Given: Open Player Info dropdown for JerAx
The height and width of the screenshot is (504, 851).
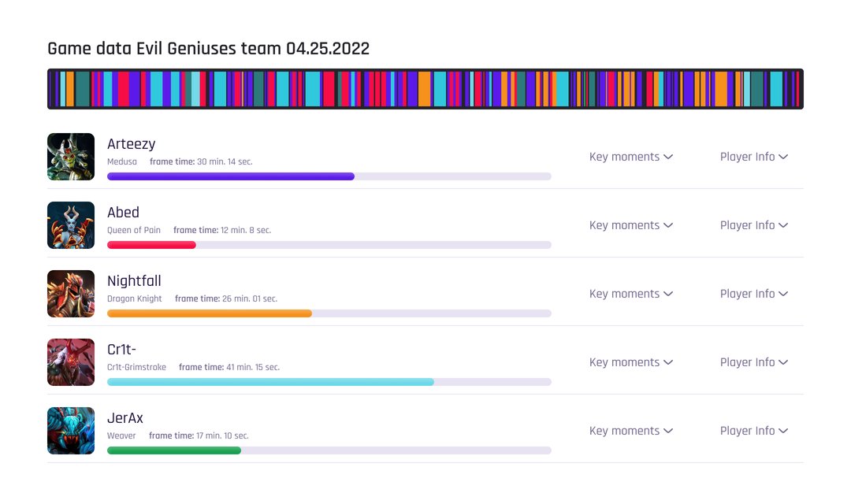Looking at the screenshot, I should 754,431.
